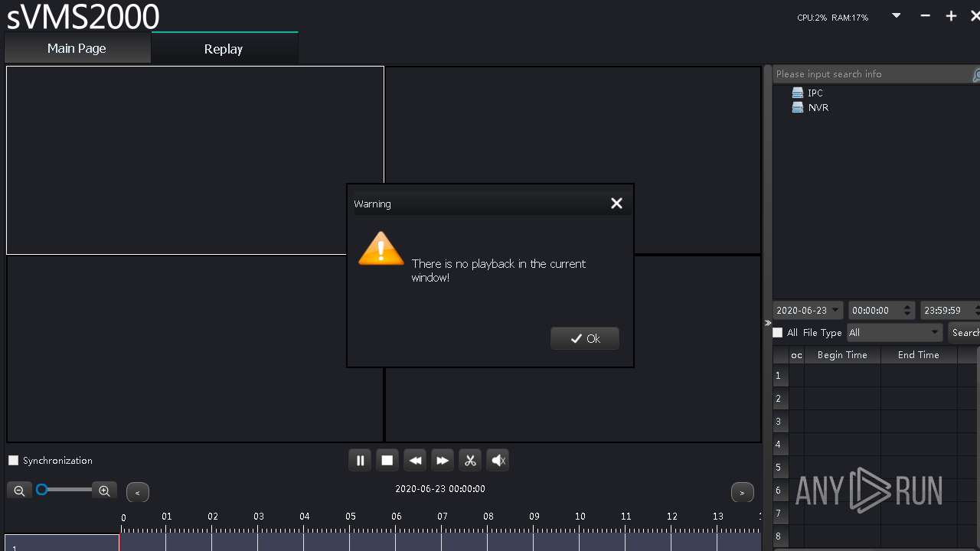The width and height of the screenshot is (980, 551).
Task: Click the pause playback button
Action: tap(360, 460)
